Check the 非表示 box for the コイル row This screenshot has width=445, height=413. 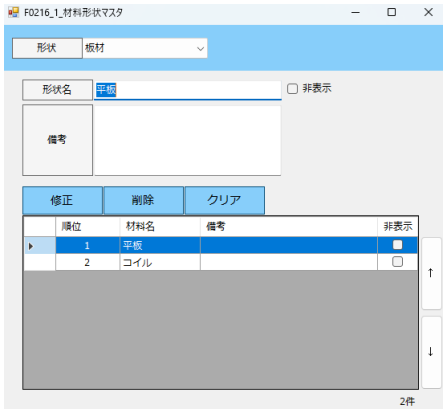click(x=397, y=262)
